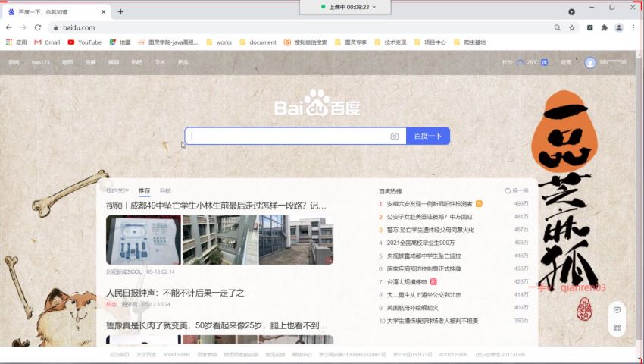This screenshot has height=364, width=644.
Task: Open the zoom magnifier icon in address bar
Action: point(558,27)
